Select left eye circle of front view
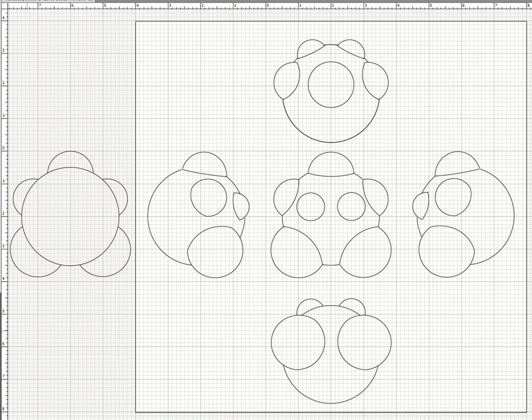 click(311, 207)
